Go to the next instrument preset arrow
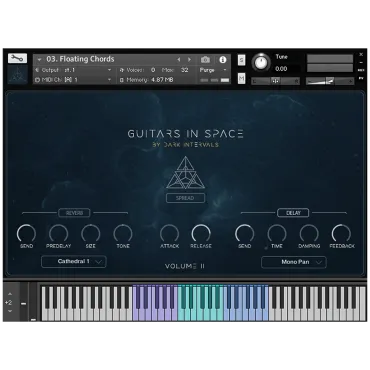The height and width of the screenshot is (370, 370). click(189, 60)
